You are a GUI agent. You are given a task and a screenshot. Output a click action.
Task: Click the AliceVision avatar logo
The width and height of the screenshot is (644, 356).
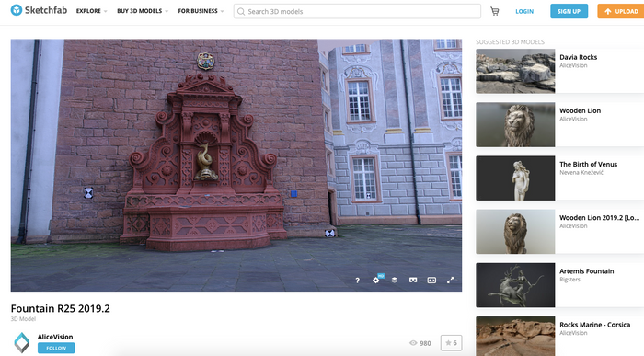point(22,343)
